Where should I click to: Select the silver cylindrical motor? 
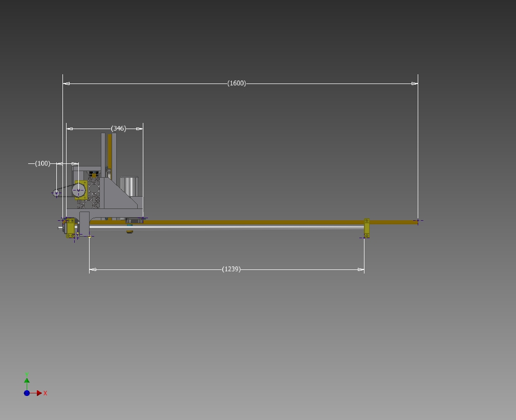pyautogui.click(x=130, y=186)
